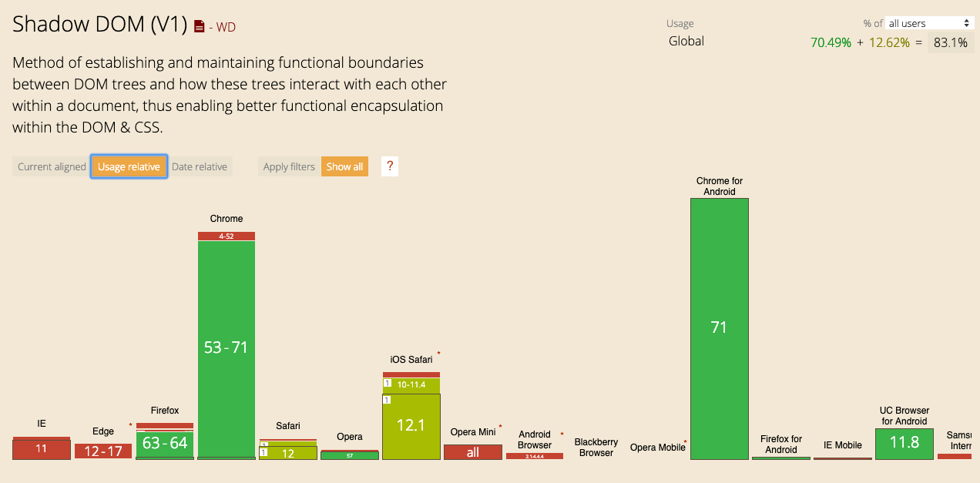
Task: Select the Date relative view
Action: pyautogui.click(x=200, y=166)
